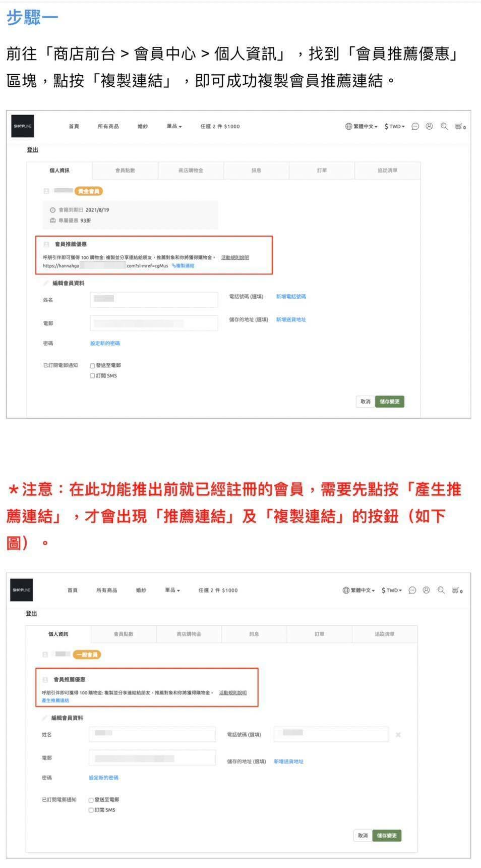Click the member account icon in upper screenshot
481x868 pixels.
[429, 126]
